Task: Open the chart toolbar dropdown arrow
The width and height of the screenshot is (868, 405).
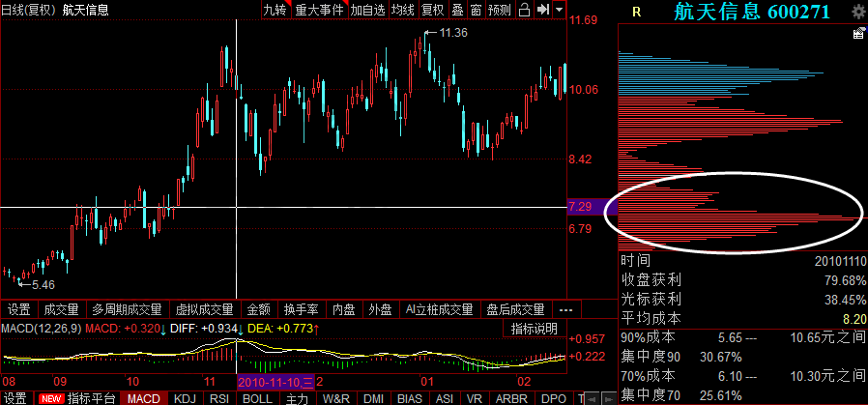Action: [x=561, y=10]
